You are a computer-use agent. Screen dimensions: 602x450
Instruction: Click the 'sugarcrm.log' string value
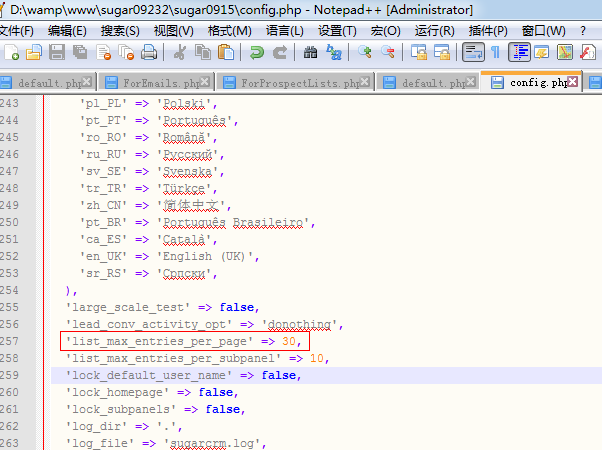[212, 443]
